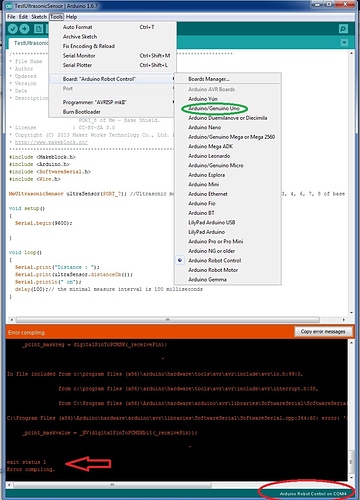360x500 pixels.
Task: Select Fix Encoding & Reload
Action: pyautogui.click(x=112, y=46)
